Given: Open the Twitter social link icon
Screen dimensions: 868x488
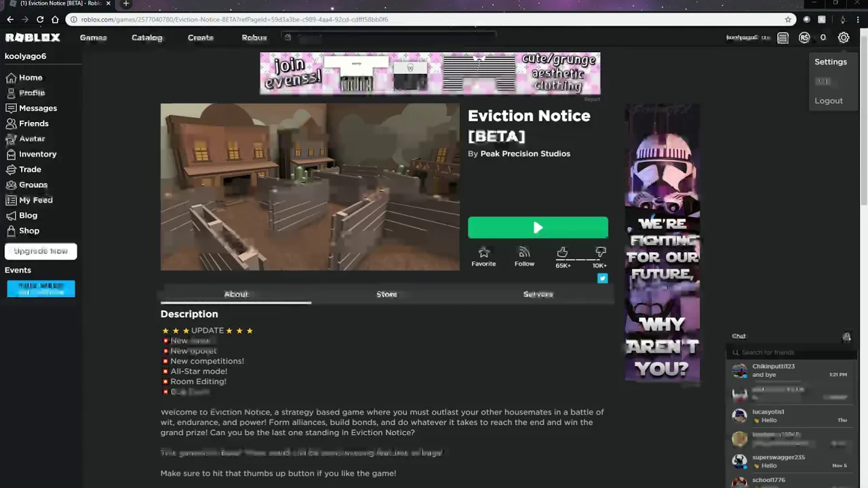Looking at the screenshot, I should click(x=602, y=278).
